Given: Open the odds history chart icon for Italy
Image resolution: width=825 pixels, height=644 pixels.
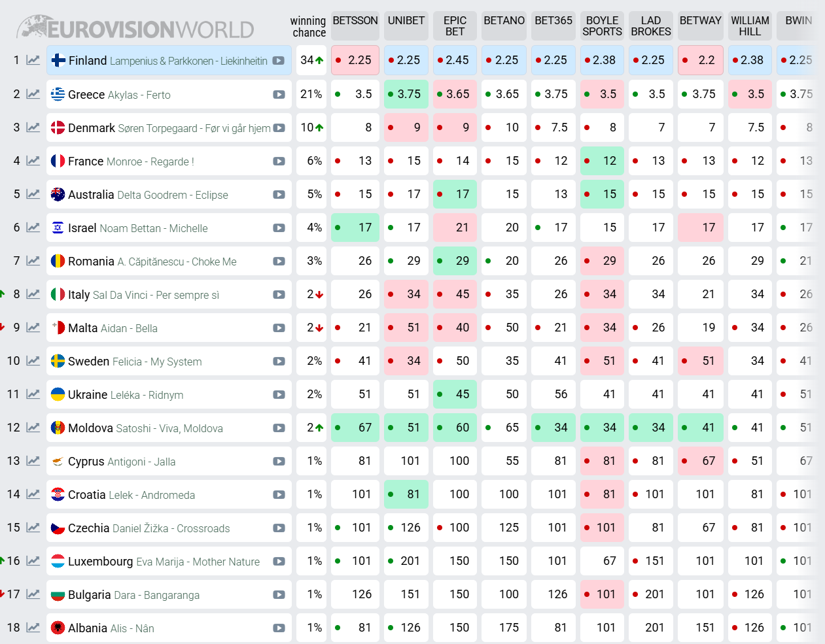Looking at the screenshot, I should pos(33,294).
